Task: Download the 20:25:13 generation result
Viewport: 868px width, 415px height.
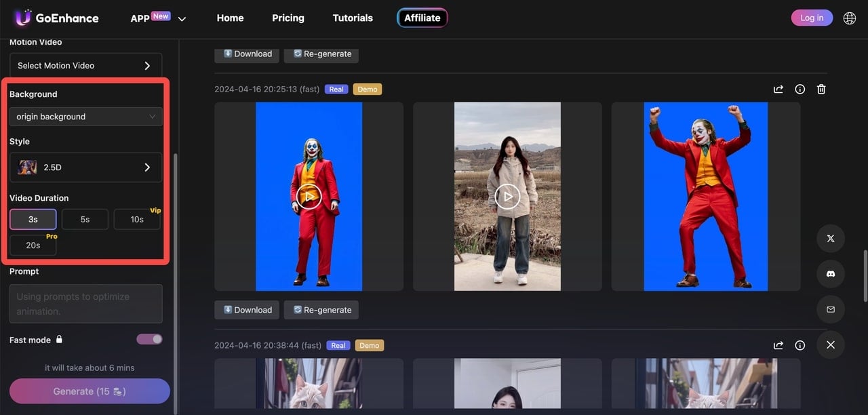Action: pos(247,310)
